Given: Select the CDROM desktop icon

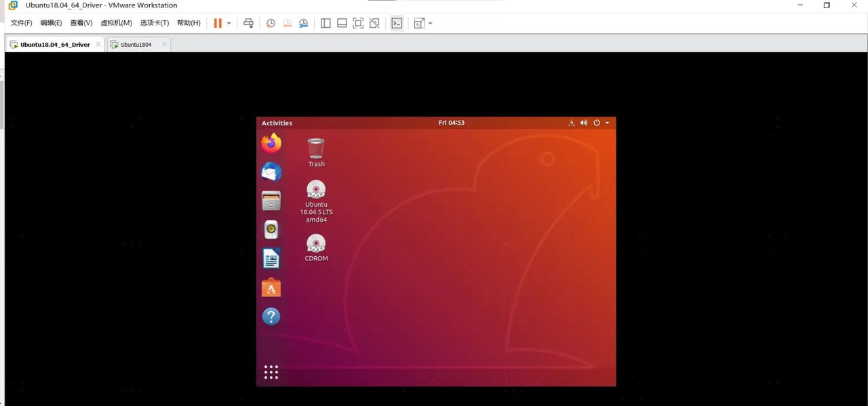Looking at the screenshot, I should click(x=316, y=247).
